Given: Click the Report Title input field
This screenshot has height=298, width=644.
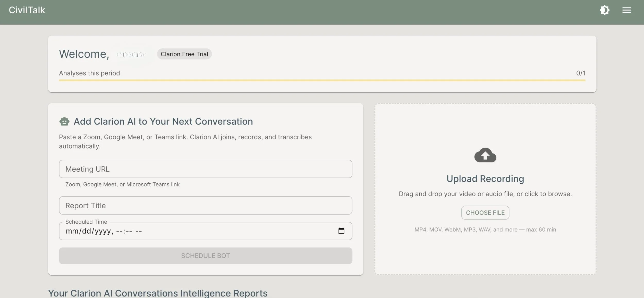Looking at the screenshot, I should (x=205, y=206).
